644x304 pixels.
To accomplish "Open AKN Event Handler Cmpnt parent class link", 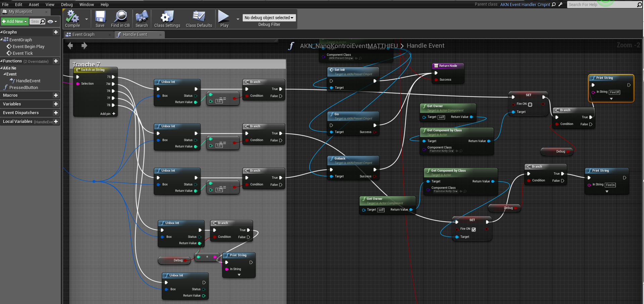I will (x=525, y=4).
